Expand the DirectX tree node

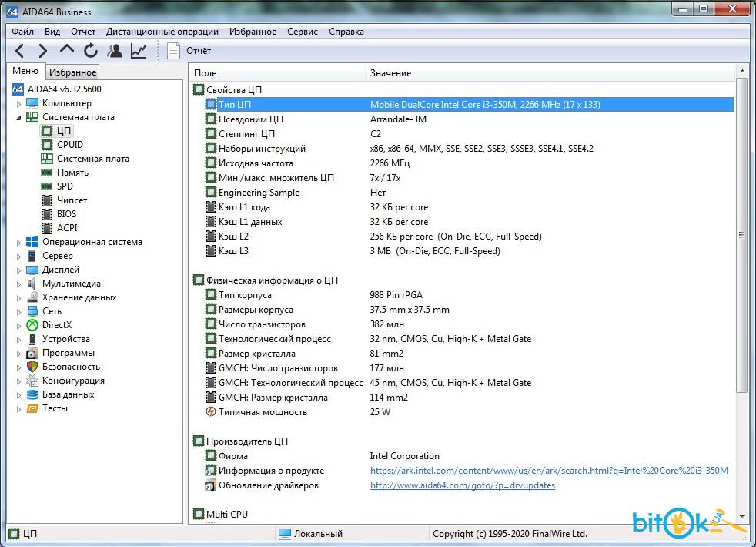18,326
